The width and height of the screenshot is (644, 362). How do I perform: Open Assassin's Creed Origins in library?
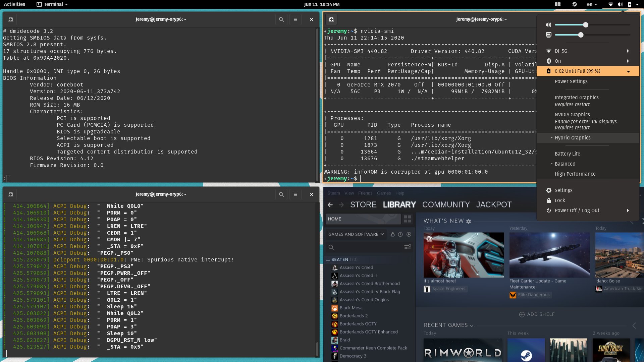coord(364,300)
